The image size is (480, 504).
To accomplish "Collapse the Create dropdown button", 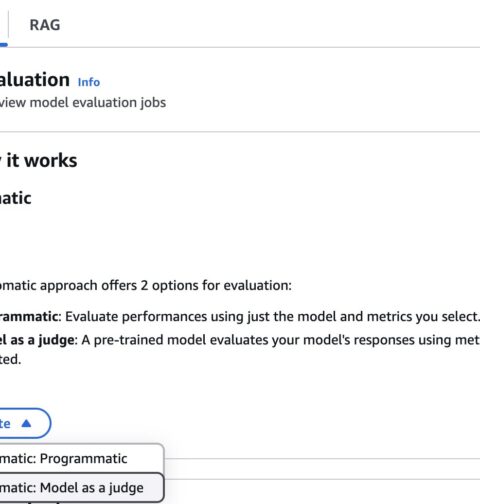I will coord(25,423).
